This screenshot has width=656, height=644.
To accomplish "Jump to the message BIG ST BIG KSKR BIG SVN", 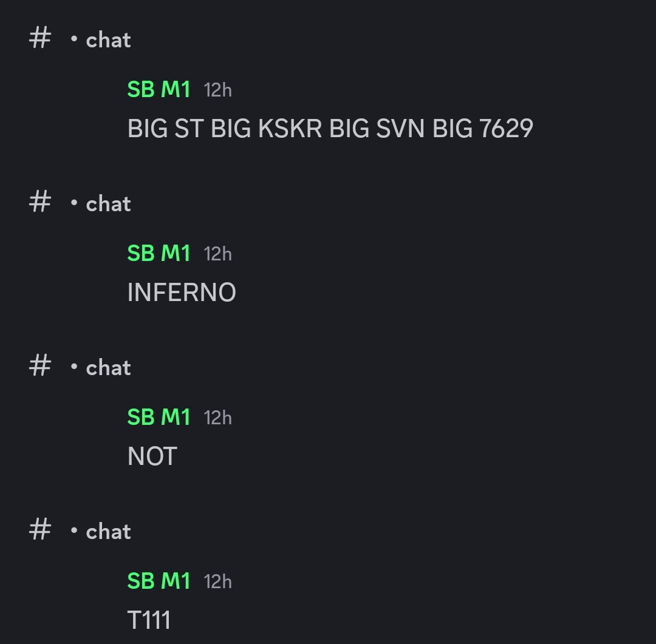I will point(330,129).
